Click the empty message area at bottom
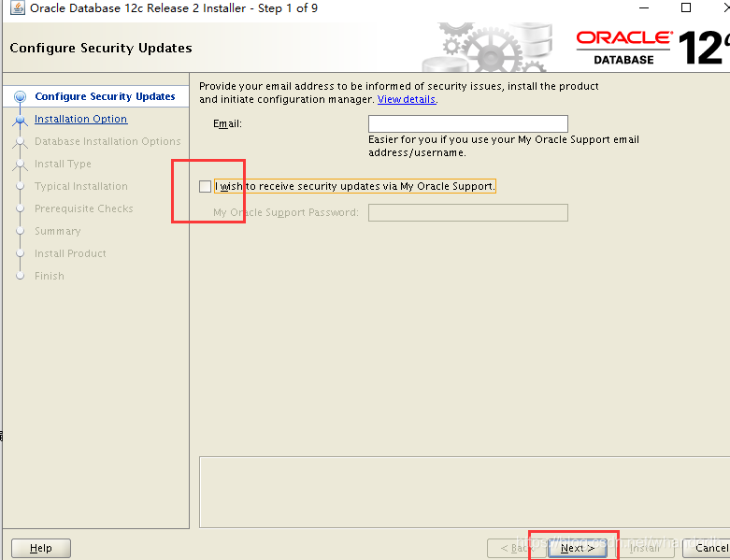Viewport: 730px width, 560px height. coord(465,492)
